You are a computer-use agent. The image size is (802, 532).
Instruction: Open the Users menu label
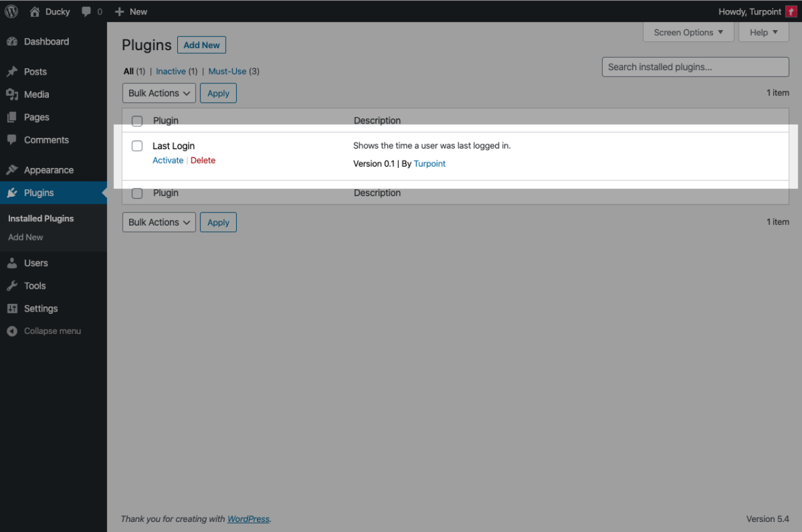(36, 263)
